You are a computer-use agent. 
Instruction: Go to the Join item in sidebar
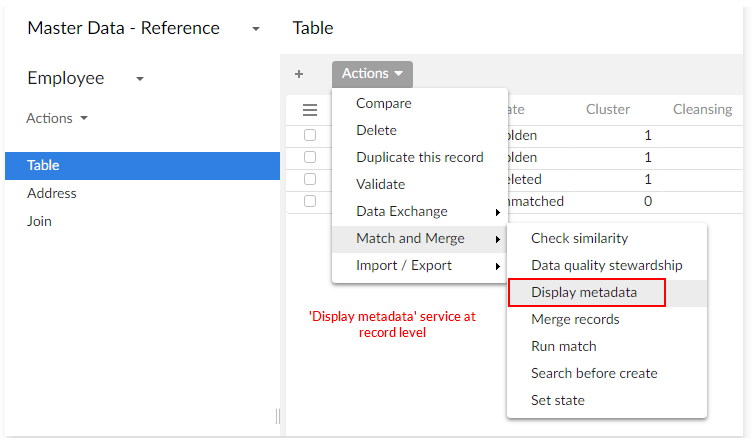[39, 221]
